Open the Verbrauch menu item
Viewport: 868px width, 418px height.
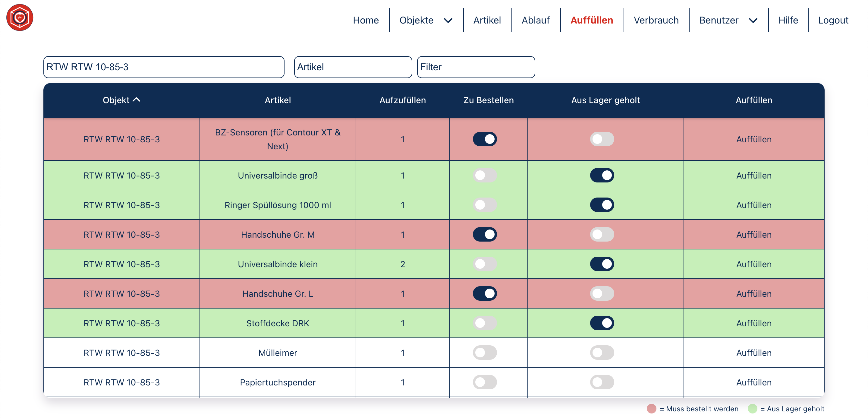click(656, 20)
